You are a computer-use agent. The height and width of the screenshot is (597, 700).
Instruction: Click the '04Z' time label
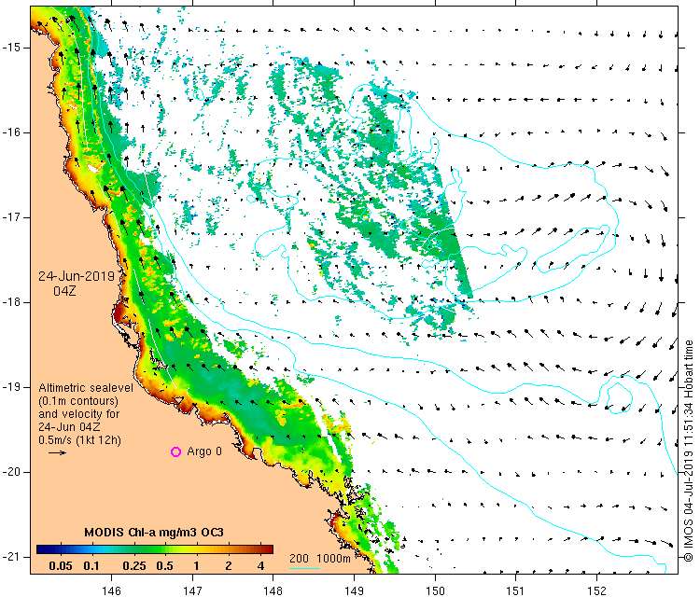pyautogui.click(x=64, y=291)
